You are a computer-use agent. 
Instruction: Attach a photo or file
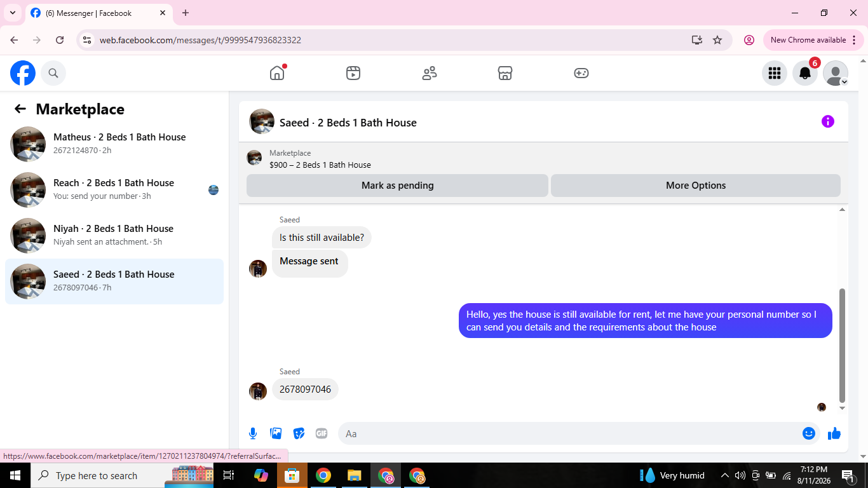click(x=276, y=433)
